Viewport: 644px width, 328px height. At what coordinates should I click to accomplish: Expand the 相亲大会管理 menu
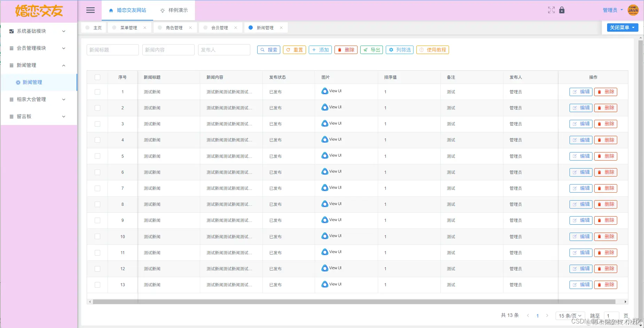click(x=39, y=100)
